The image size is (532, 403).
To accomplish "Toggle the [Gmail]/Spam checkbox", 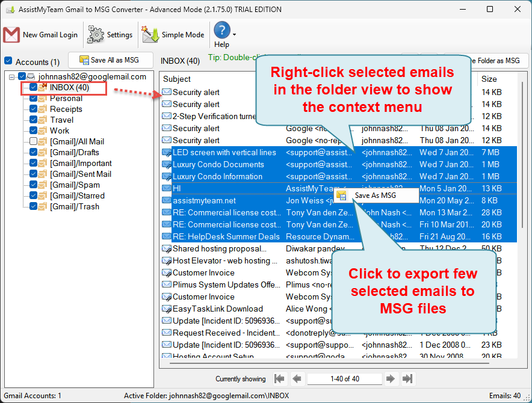I will pyautogui.click(x=33, y=185).
